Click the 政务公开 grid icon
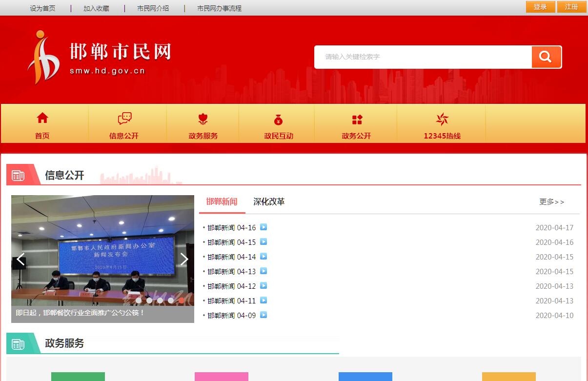The width and height of the screenshot is (588, 381). [x=357, y=120]
